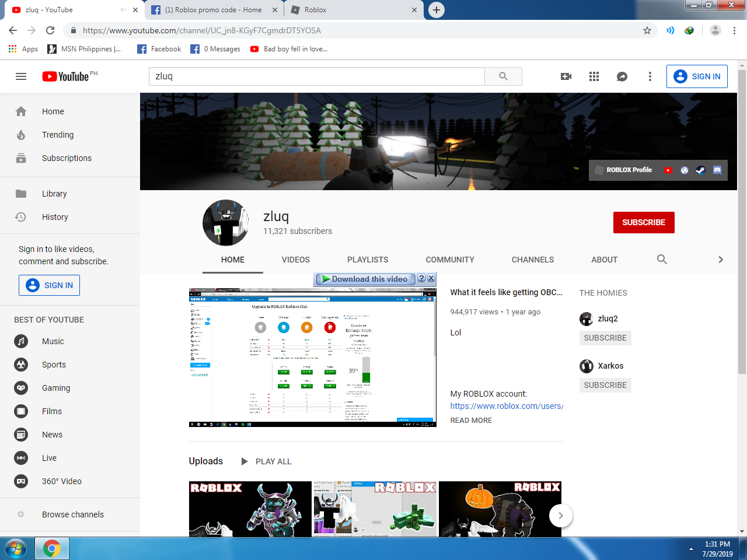Viewport: 747px width, 560px height.
Task: Click Chrome icon in taskbar
Action: [52, 549]
